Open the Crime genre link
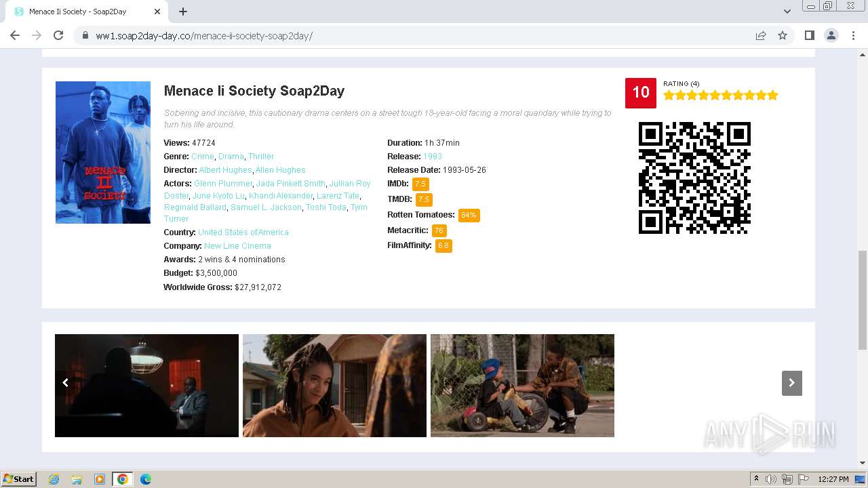The width and height of the screenshot is (868, 488). click(x=203, y=157)
